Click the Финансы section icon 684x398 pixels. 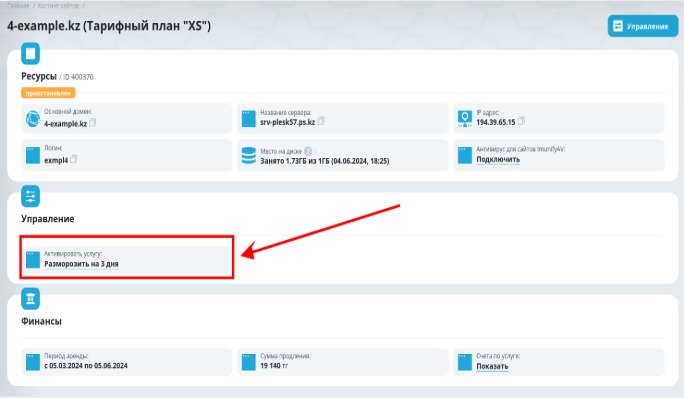[30, 298]
